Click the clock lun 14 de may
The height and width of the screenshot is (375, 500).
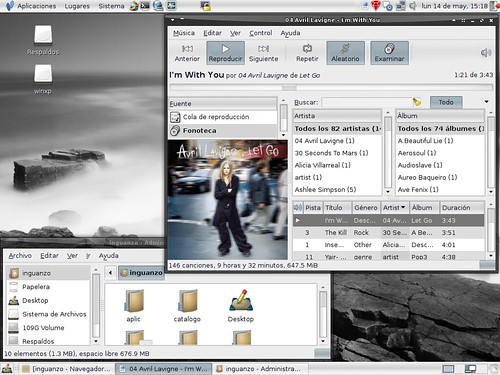click(454, 6)
